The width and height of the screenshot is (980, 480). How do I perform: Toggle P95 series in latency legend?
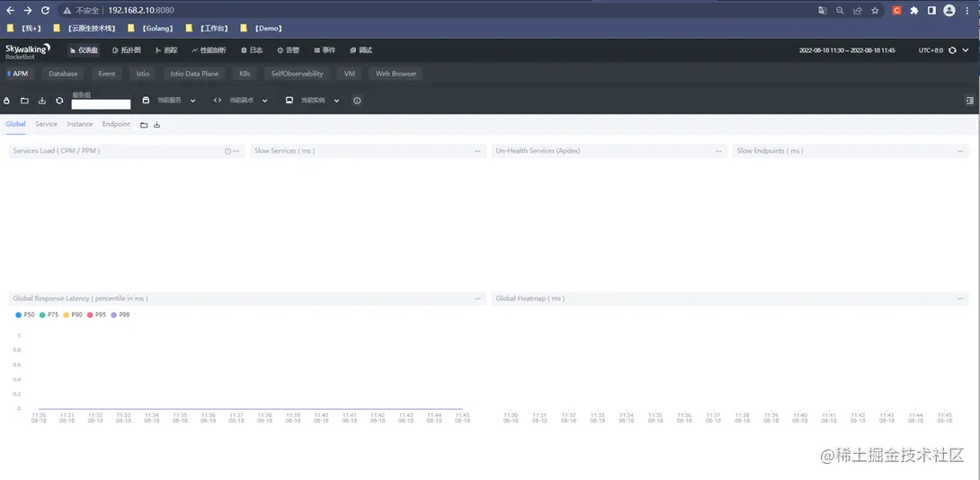tap(96, 315)
